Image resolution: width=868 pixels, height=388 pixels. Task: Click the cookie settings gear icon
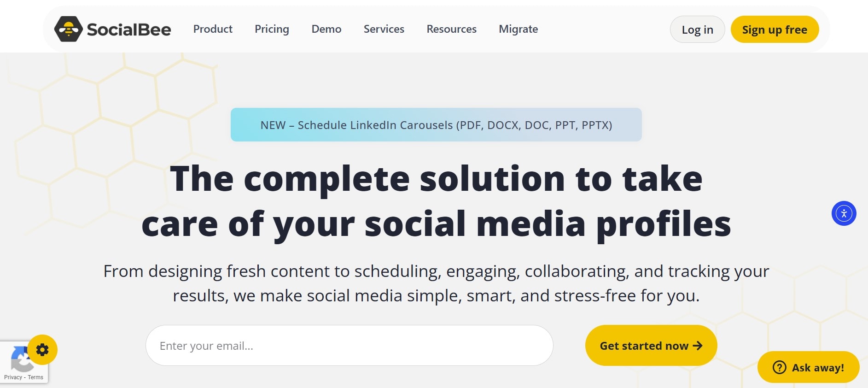click(42, 350)
